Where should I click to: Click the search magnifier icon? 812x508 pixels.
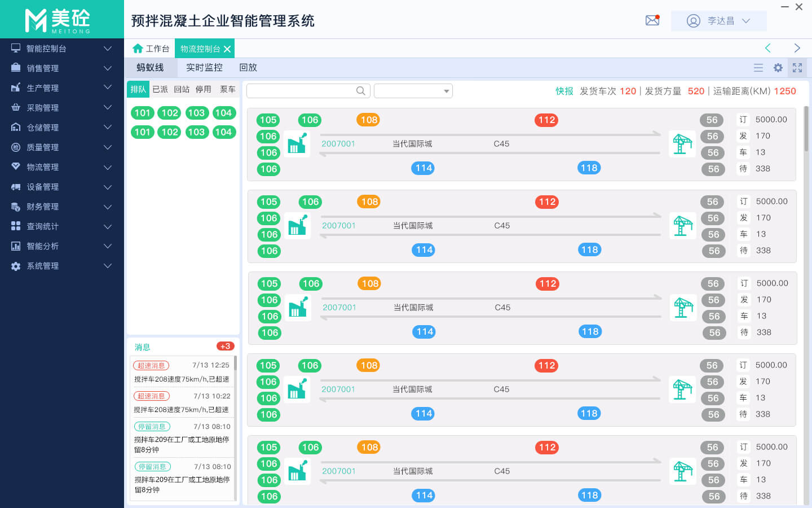(x=361, y=91)
